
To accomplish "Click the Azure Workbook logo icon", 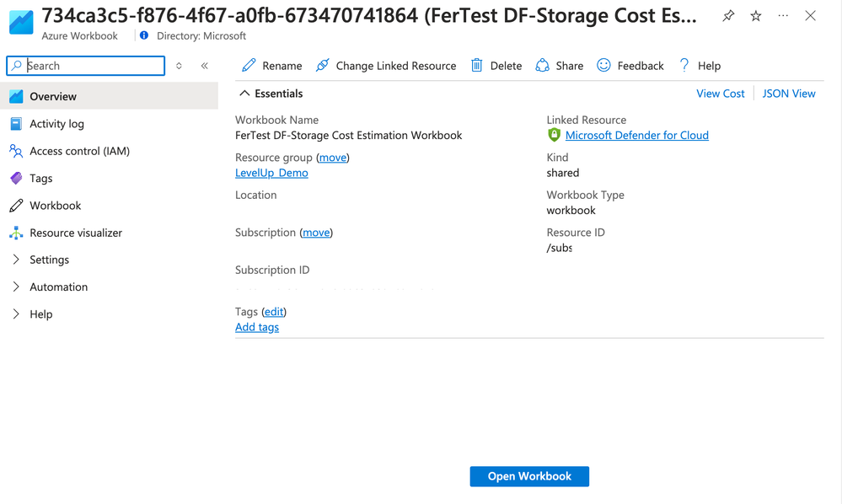I will (21, 21).
